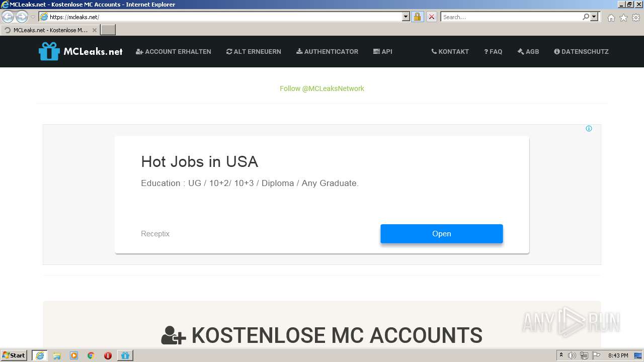Open the AGB page link
644x362 pixels.
528,51
